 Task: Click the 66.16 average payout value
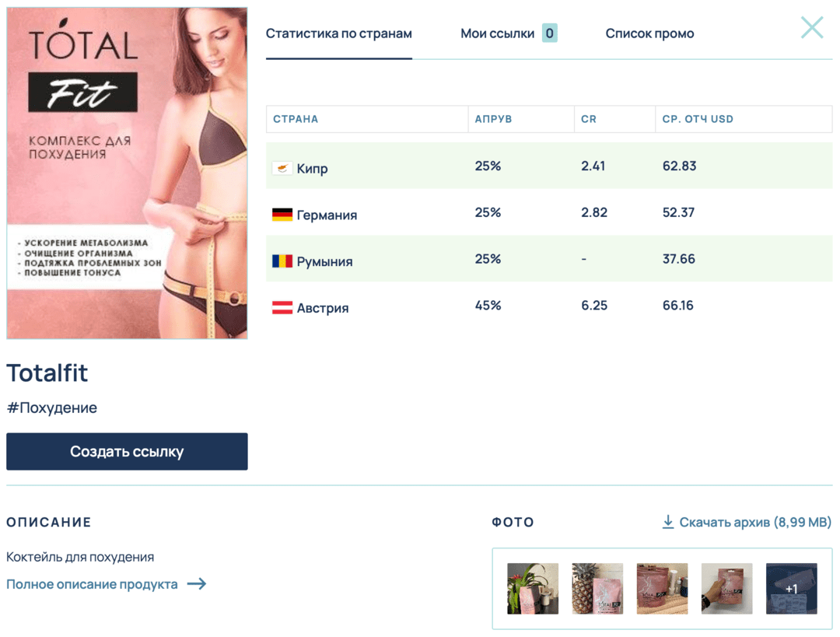point(677,306)
